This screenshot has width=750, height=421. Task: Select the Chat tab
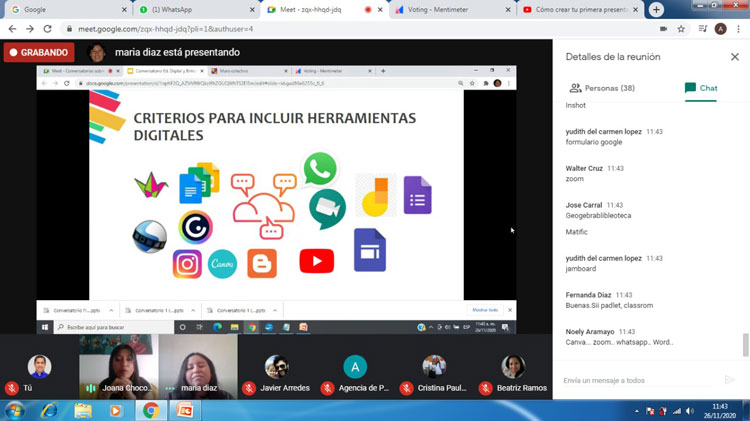pyautogui.click(x=701, y=88)
